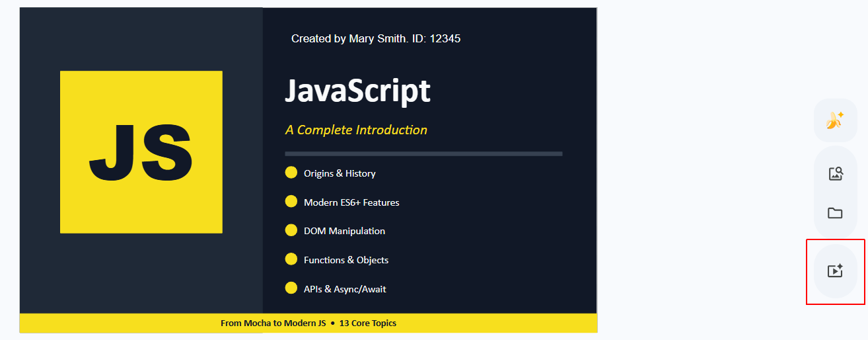Select the yellow bullet beside APIs & Async/Await
The height and width of the screenshot is (340, 868).
pyautogui.click(x=291, y=288)
